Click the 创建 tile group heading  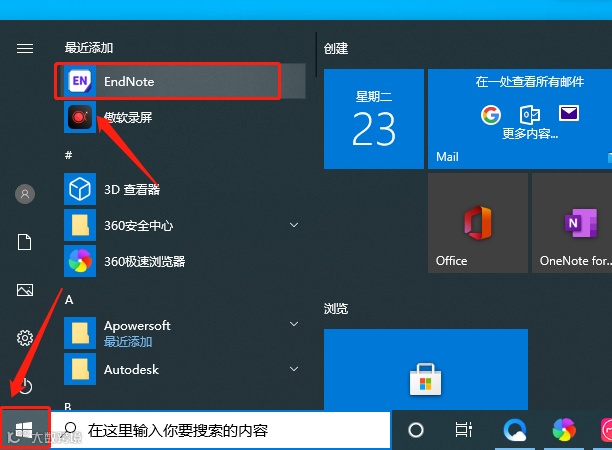click(336, 49)
